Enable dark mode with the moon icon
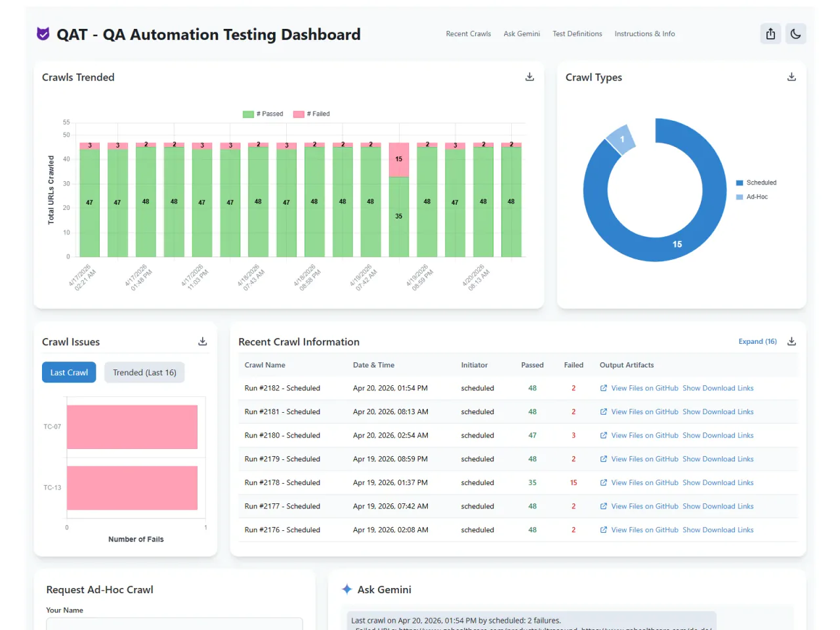 click(796, 33)
